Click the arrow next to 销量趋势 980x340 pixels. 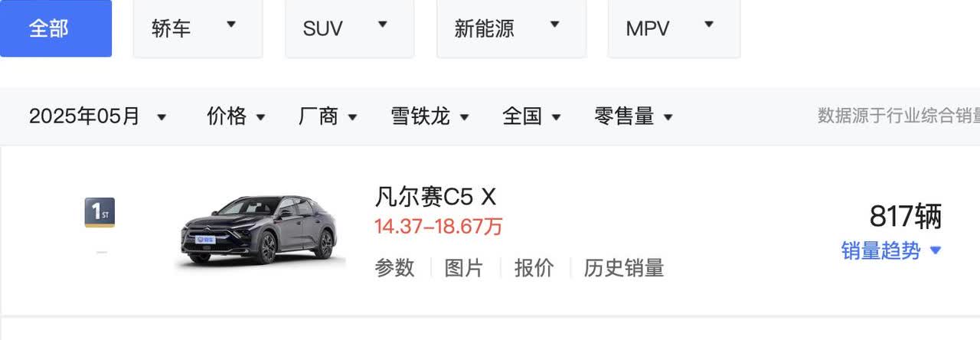click(934, 251)
